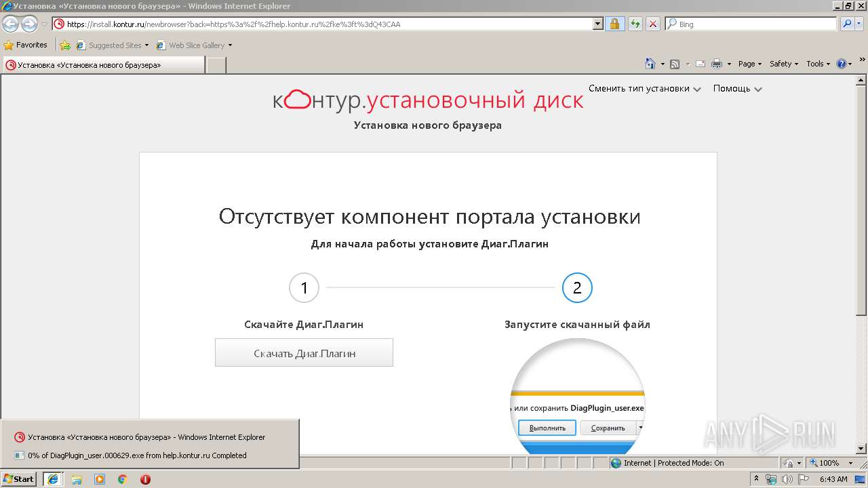Click the RSS feeds icon
Image resolution: width=868 pixels, height=488 pixels.
pyautogui.click(x=675, y=64)
